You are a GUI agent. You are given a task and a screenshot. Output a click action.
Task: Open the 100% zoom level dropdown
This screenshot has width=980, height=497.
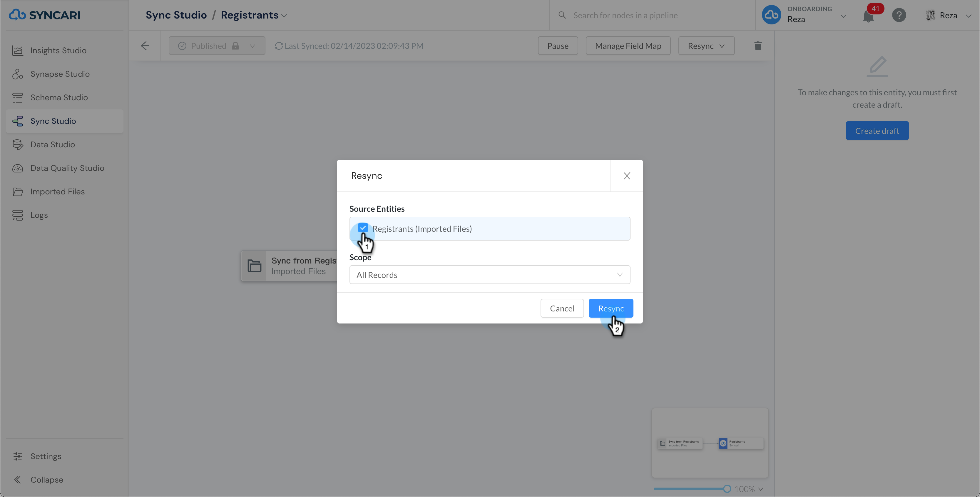pos(749,489)
